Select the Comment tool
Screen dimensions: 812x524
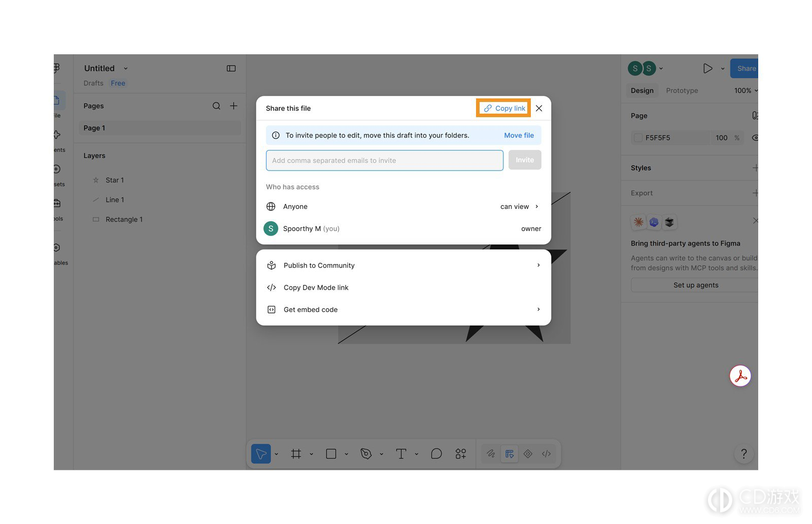click(436, 453)
